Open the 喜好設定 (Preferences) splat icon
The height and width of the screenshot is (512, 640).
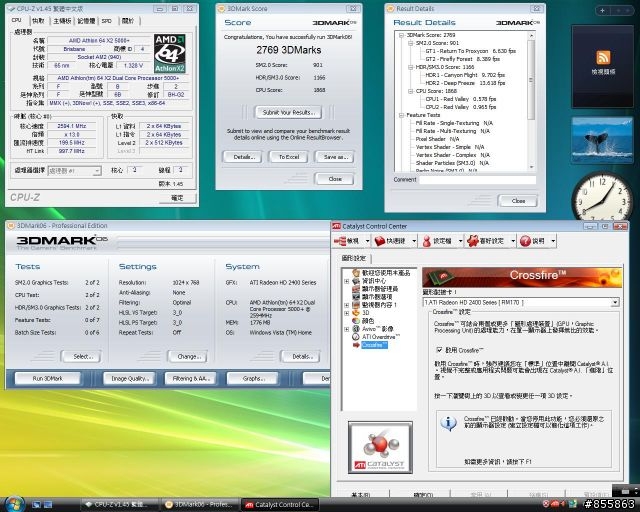coord(473,241)
